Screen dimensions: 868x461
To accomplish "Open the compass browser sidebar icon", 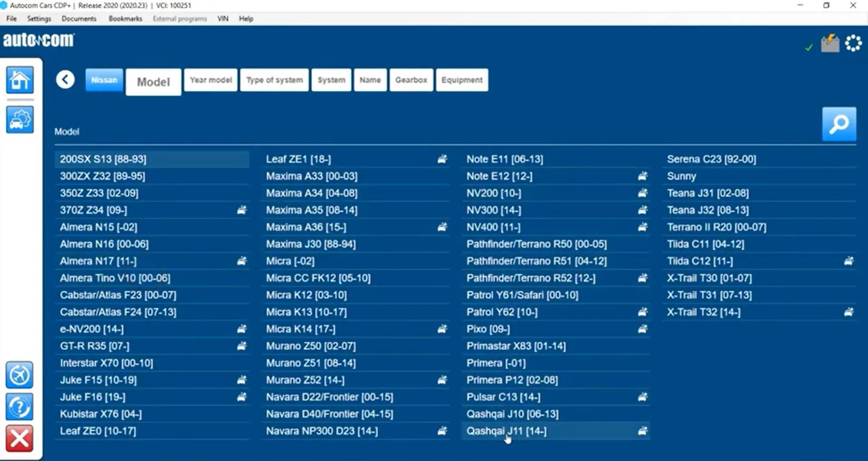I will coord(19,375).
